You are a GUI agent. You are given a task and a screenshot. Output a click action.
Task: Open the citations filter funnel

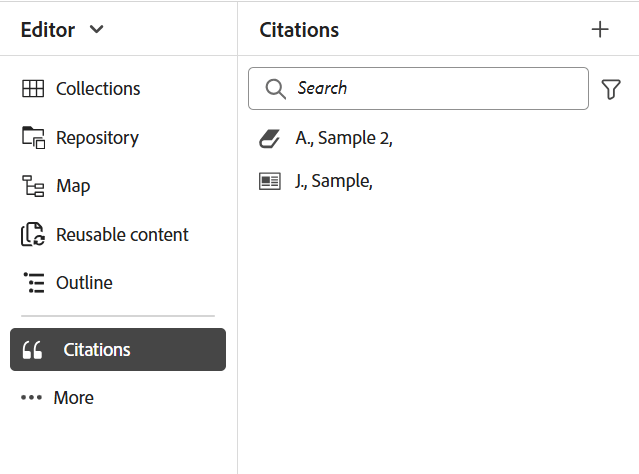tap(611, 89)
